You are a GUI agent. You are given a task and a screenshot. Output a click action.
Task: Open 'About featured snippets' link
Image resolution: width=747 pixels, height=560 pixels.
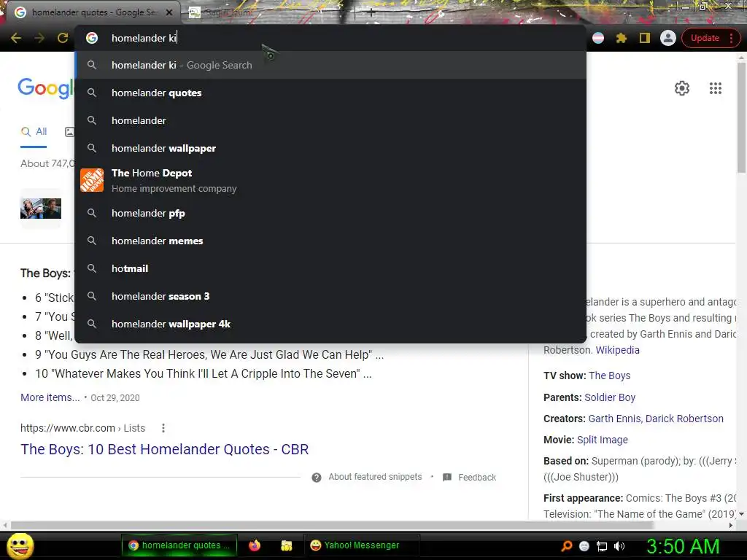(x=375, y=477)
